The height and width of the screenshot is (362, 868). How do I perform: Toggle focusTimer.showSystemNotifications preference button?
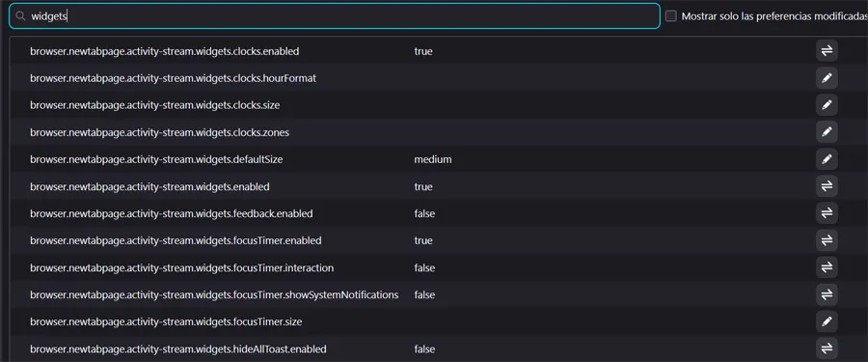tap(827, 294)
